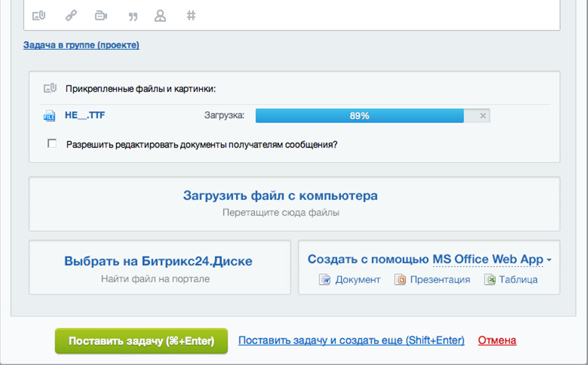Screen dimensions: 588x365
Task: Insert video using the camera icon
Action: tap(101, 15)
